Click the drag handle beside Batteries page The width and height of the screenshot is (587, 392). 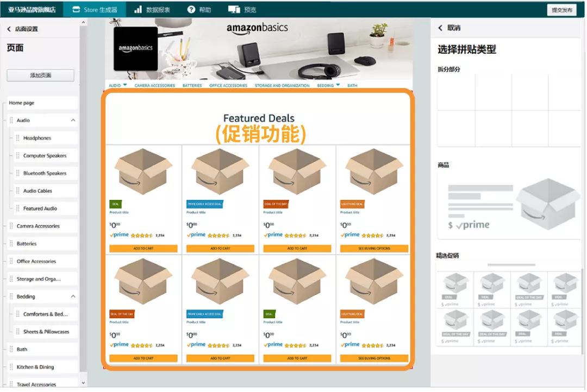[x=12, y=243]
